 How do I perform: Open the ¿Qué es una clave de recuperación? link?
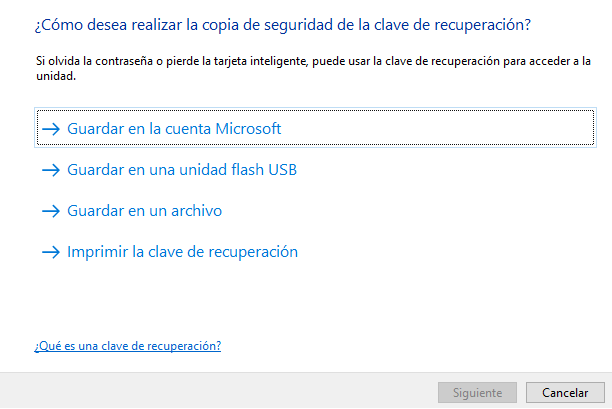tap(128, 346)
